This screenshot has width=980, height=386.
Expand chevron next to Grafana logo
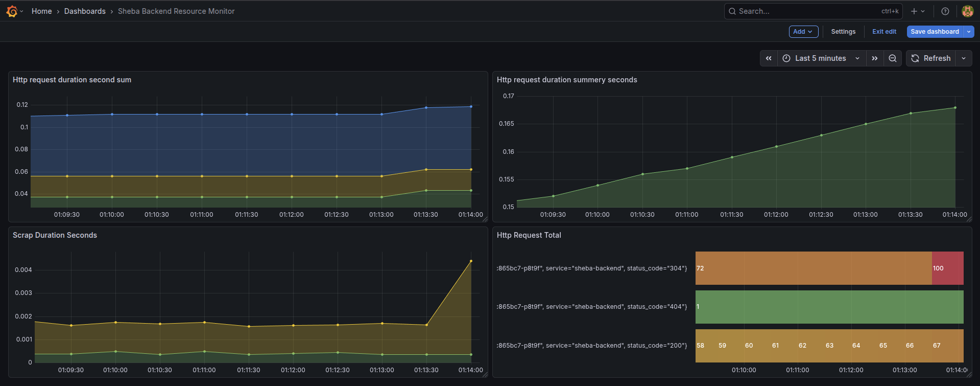tap(21, 11)
